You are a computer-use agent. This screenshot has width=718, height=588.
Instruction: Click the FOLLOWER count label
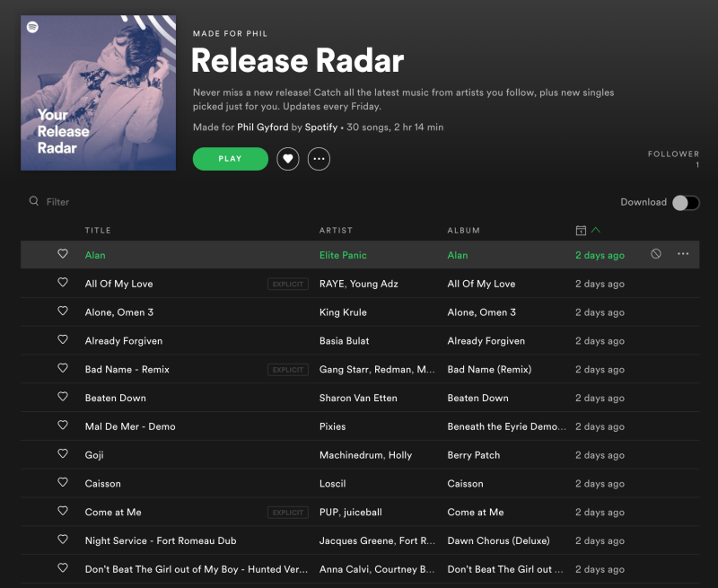click(x=673, y=154)
